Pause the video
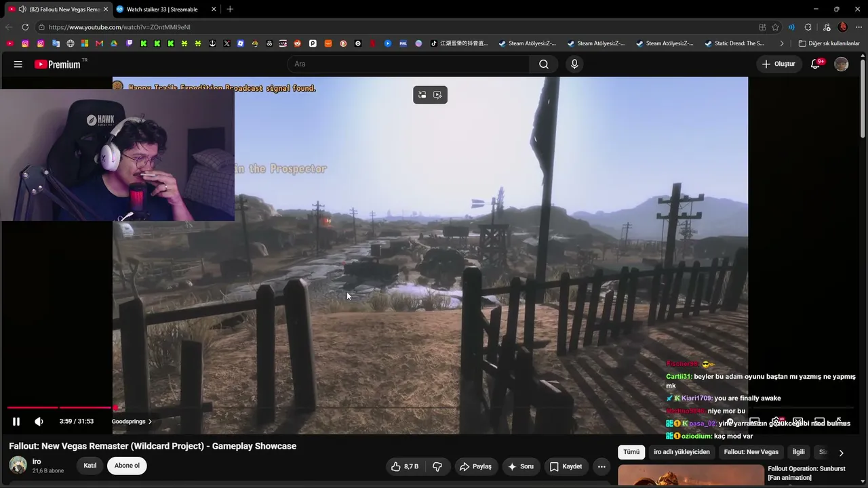Viewport: 868px width, 488px height. point(16,422)
